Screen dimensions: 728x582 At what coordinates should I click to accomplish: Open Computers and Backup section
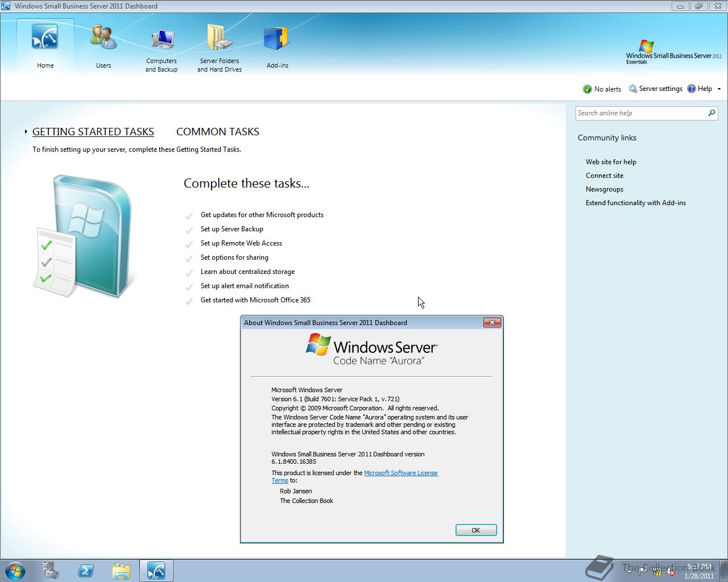click(x=162, y=38)
